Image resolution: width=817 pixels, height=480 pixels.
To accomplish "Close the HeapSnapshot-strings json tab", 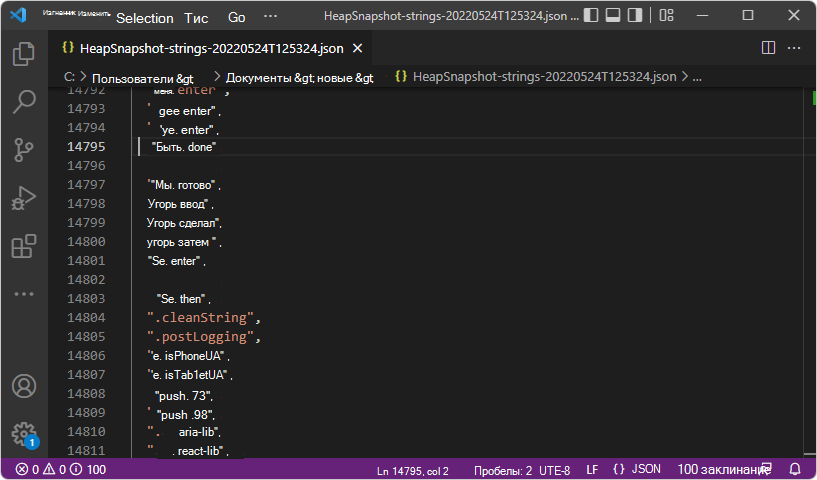I will (357, 48).
